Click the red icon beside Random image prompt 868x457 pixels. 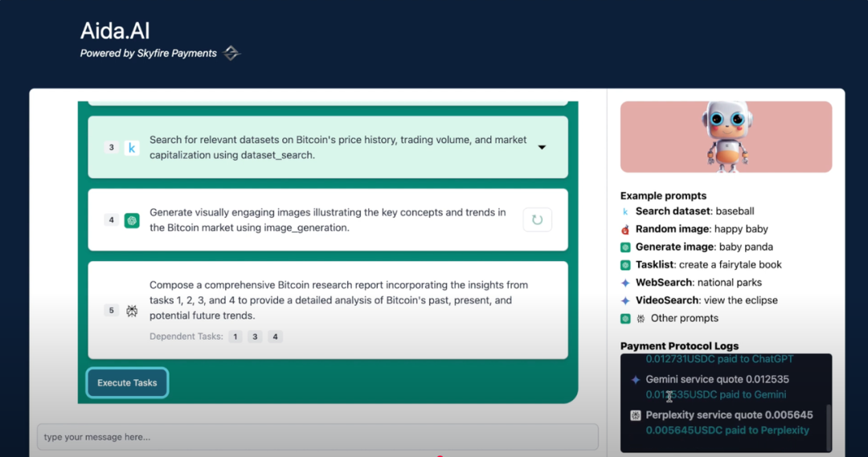coord(625,229)
